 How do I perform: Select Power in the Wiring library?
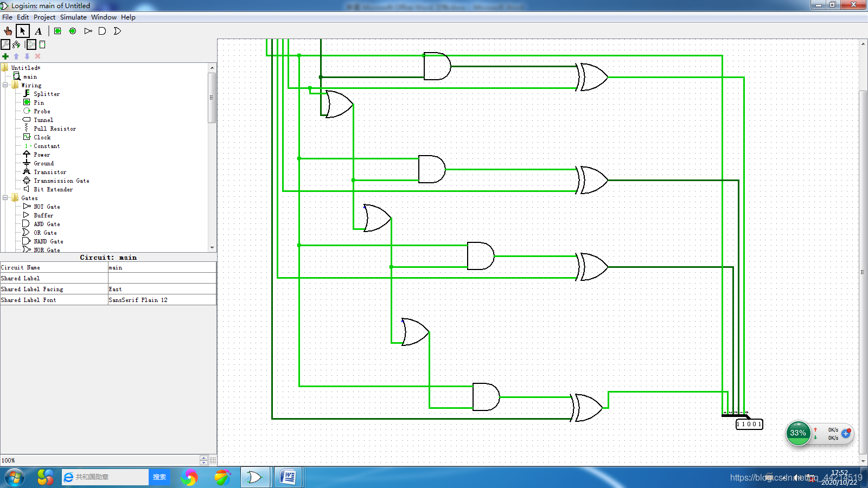(x=41, y=155)
